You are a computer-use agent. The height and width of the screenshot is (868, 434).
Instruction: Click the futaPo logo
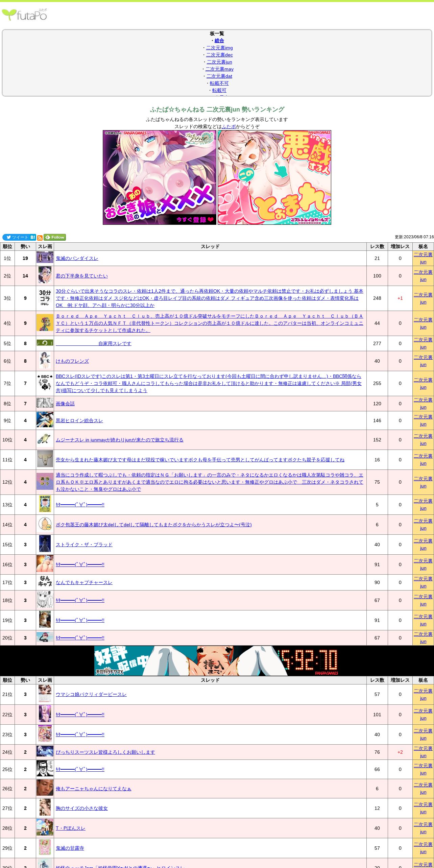point(24,15)
